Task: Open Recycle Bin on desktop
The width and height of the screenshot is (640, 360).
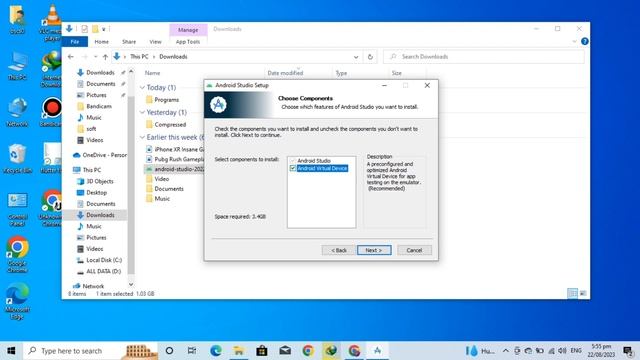Action: coord(17,159)
